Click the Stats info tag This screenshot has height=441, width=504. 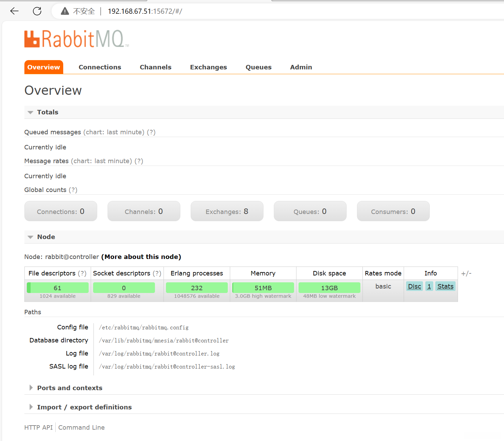pyautogui.click(x=446, y=286)
